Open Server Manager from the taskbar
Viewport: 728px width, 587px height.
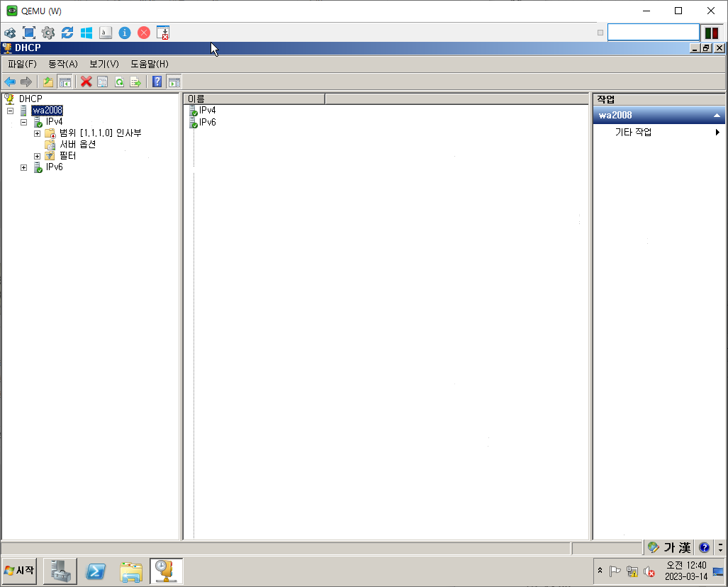coord(60,571)
